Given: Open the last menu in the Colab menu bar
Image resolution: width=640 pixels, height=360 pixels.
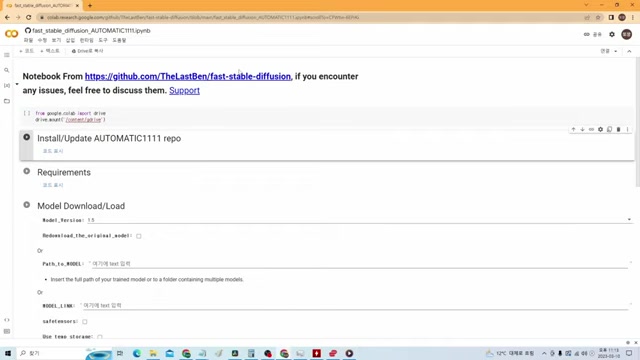Looking at the screenshot, I should pyautogui.click(x=119, y=40).
